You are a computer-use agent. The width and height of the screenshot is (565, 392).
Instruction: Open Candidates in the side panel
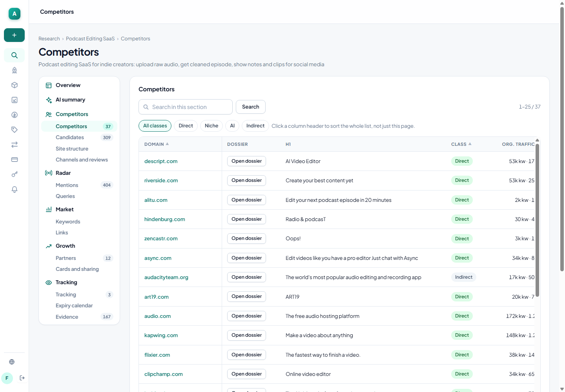pyautogui.click(x=79, y=137)
